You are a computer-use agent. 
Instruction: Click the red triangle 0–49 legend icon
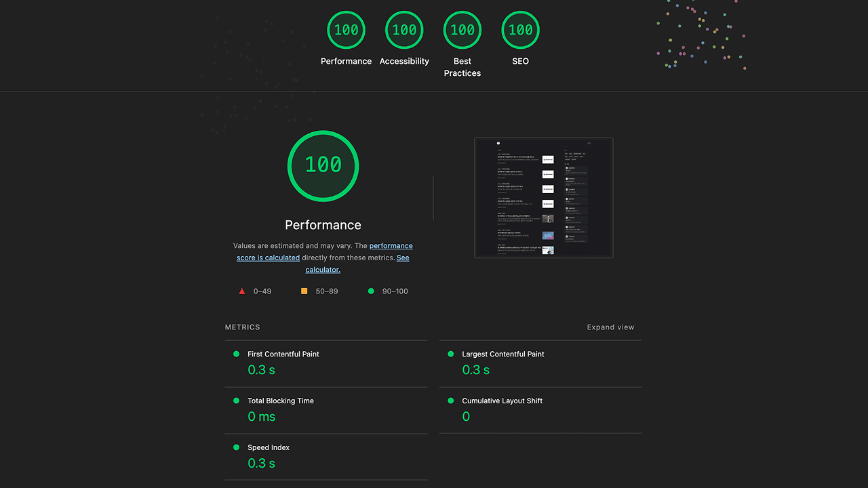(241, 291)
